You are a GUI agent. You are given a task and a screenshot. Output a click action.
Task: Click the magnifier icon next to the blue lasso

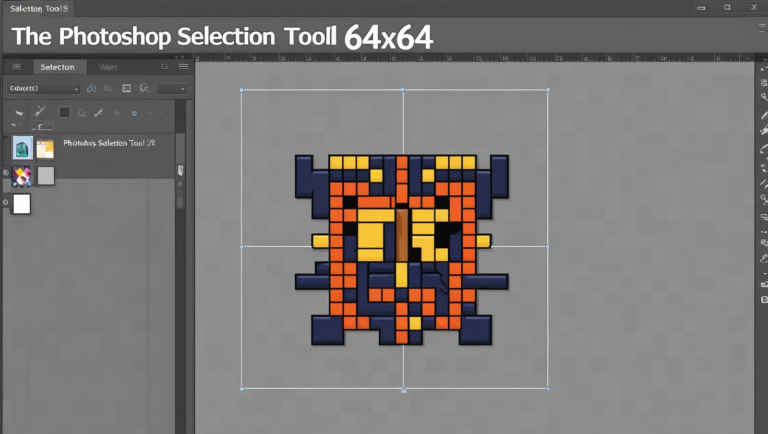coord(108,89)
